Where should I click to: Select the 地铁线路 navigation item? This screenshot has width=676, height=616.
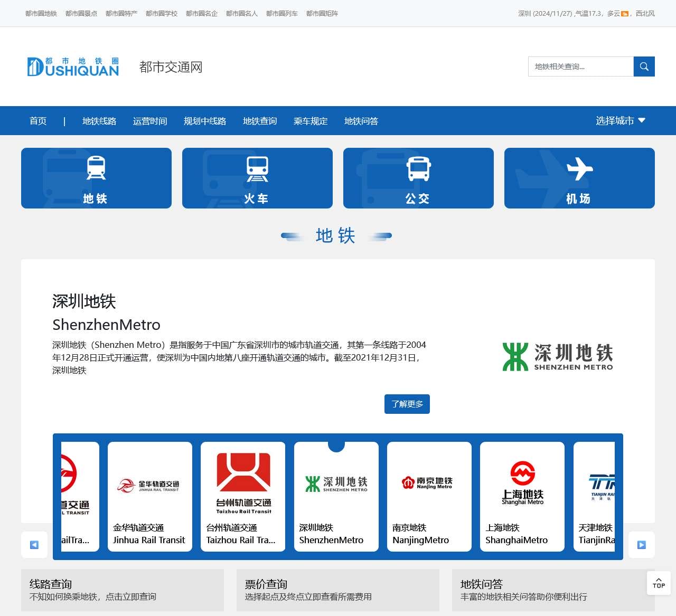click(x=99, y=121)
